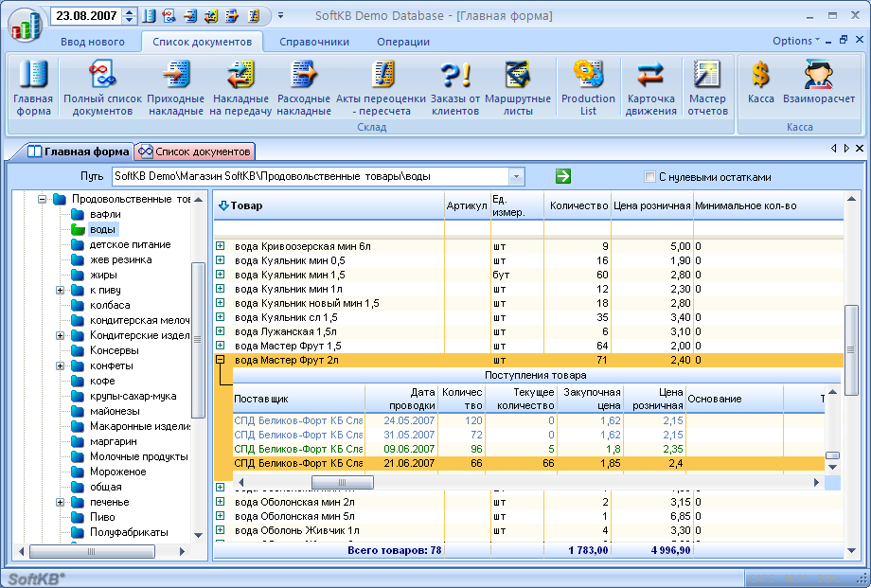Open Приходные накладные in the ribbon
Image resolution: width=871 pixels, height=588 pixels.
pos(175,88)
